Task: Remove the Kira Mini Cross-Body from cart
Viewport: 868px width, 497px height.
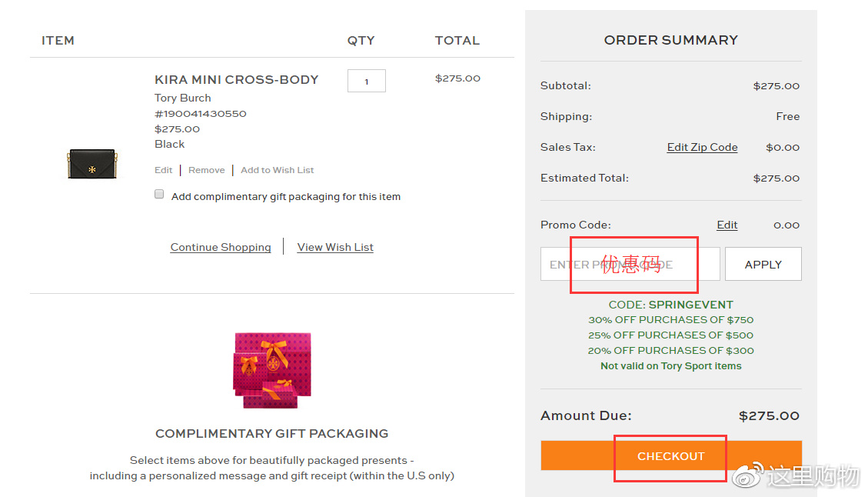Action: (206, 170)
